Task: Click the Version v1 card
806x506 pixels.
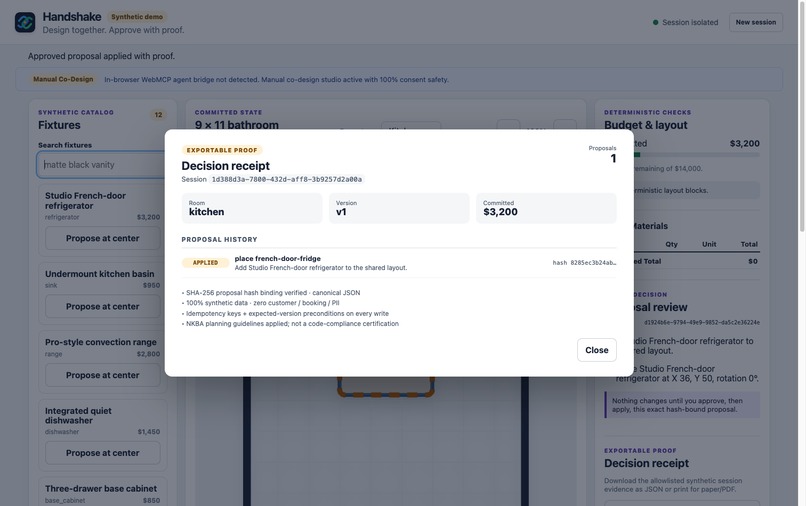Action: point(399,208)
